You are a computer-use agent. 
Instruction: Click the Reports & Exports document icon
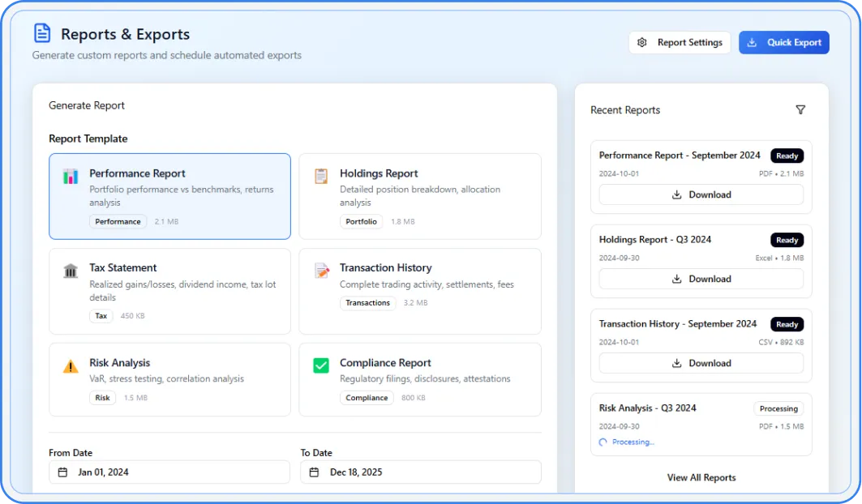41,33
